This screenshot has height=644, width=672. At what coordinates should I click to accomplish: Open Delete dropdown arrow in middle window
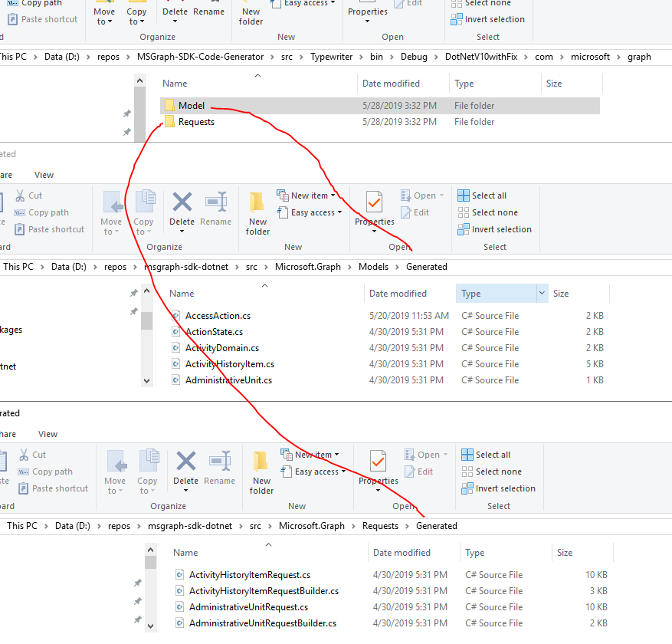(x=182, y=232)
